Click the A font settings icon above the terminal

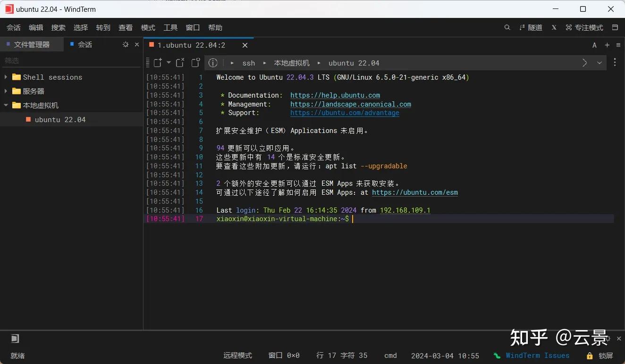pyautogui.click(x=594, y=45)
